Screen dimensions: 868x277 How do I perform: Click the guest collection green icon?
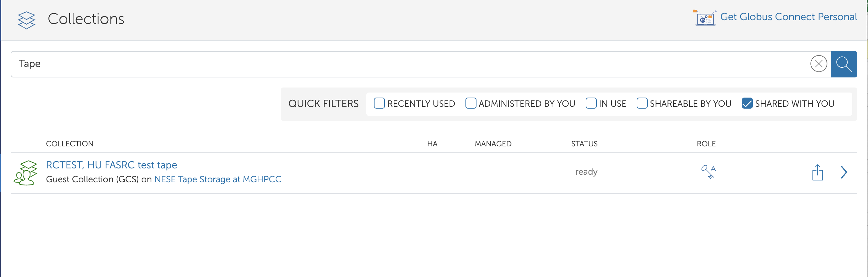[x=25, y=173]
